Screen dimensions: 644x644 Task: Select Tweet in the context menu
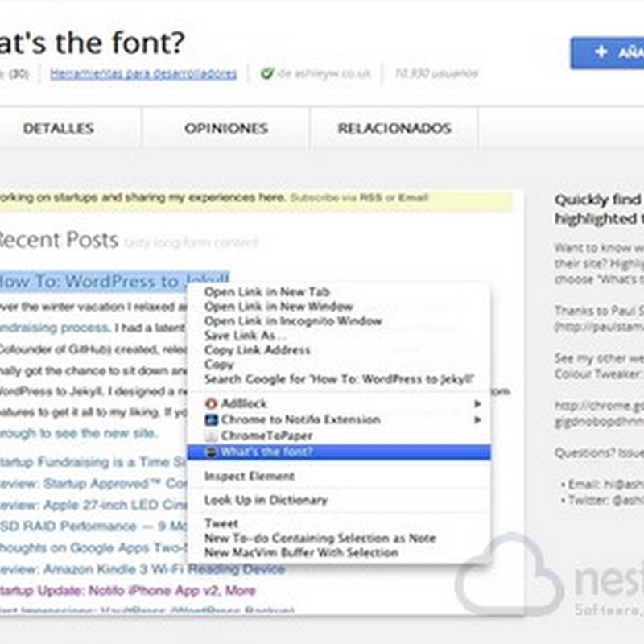(338, 524)
